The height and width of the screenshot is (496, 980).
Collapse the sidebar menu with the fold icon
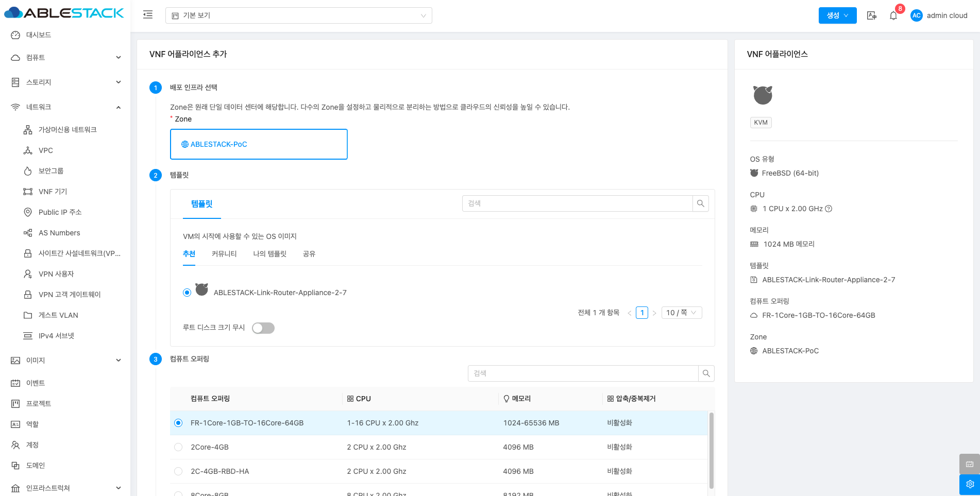148,15
